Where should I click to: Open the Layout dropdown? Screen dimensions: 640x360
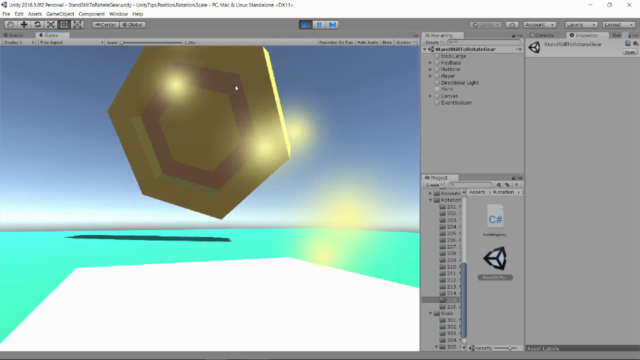618,25
